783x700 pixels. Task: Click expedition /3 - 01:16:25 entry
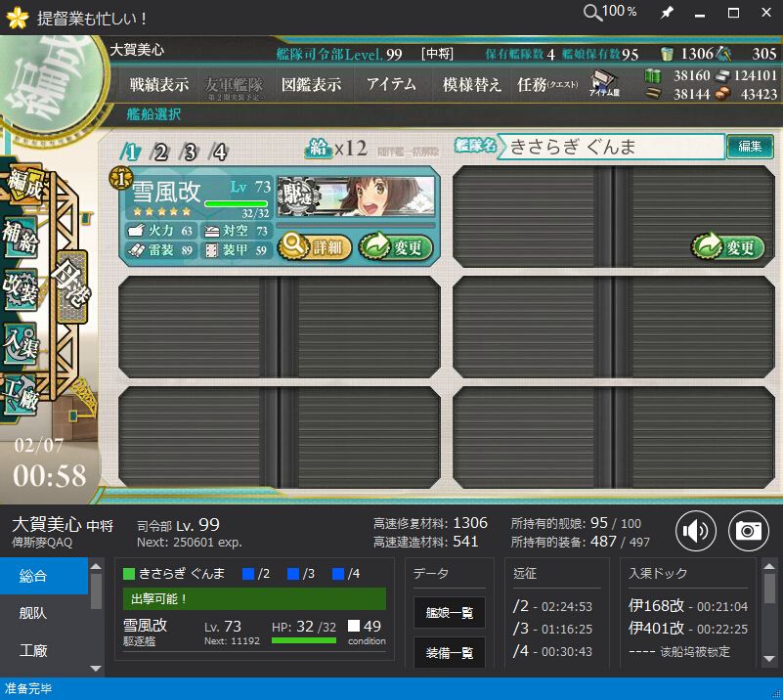pos(552,628)
